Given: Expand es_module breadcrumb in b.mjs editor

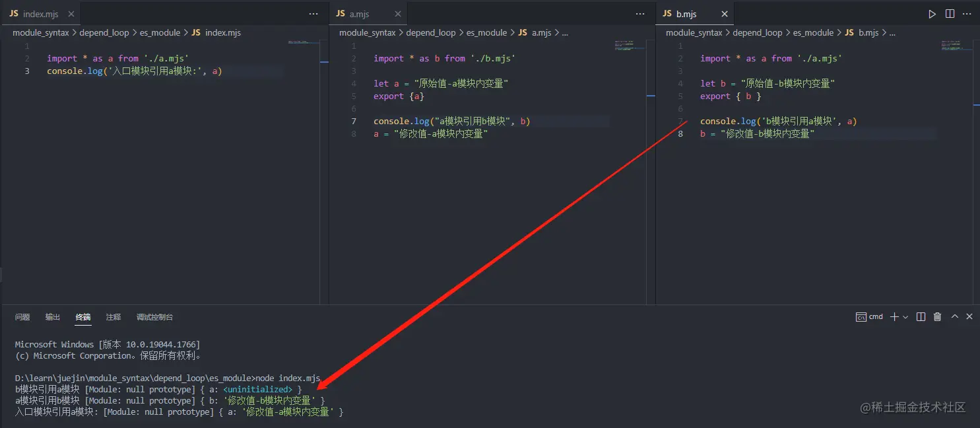Looking at the screenshot, I should click(813, 32).
